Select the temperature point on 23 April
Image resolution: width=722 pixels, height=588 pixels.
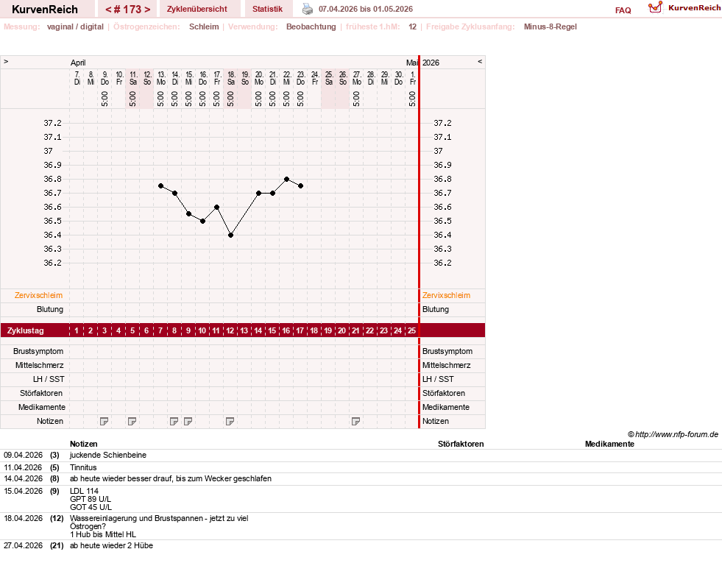[x=301, y=186]
